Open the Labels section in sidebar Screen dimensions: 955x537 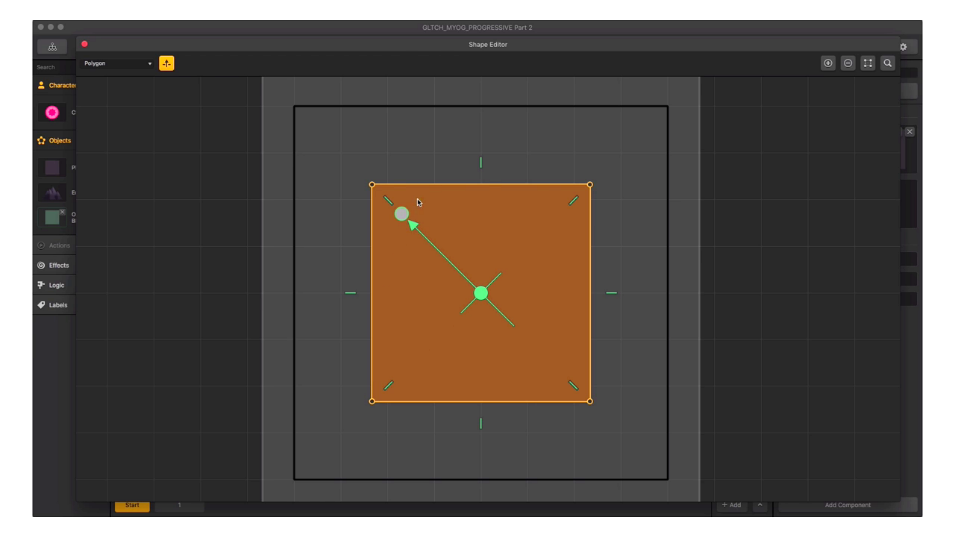click(x=57, y=305)
